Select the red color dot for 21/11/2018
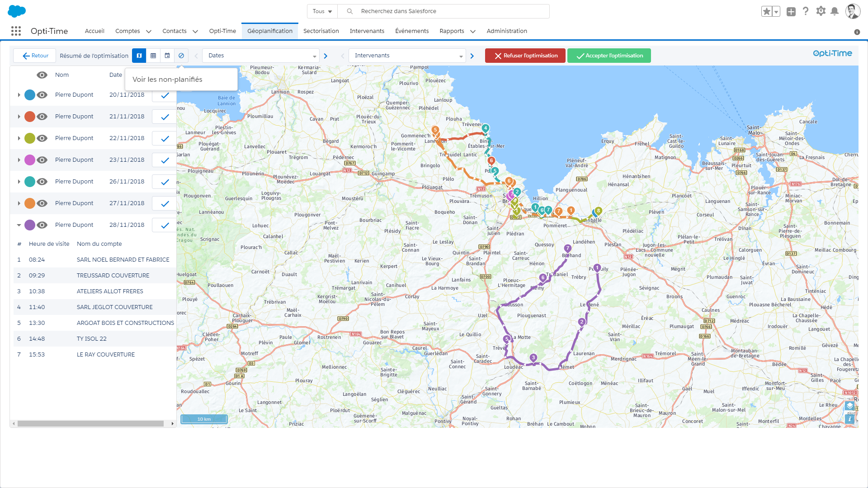 30,117
